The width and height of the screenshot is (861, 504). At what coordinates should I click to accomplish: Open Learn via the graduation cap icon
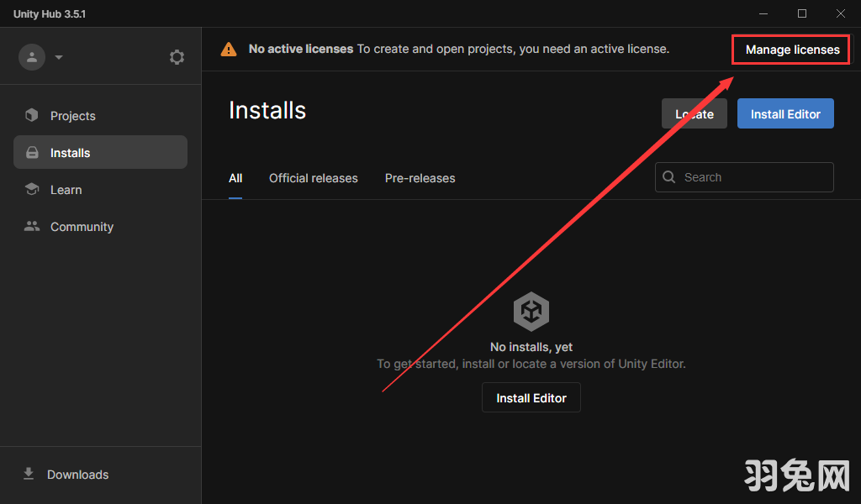[x=32, y=190]
